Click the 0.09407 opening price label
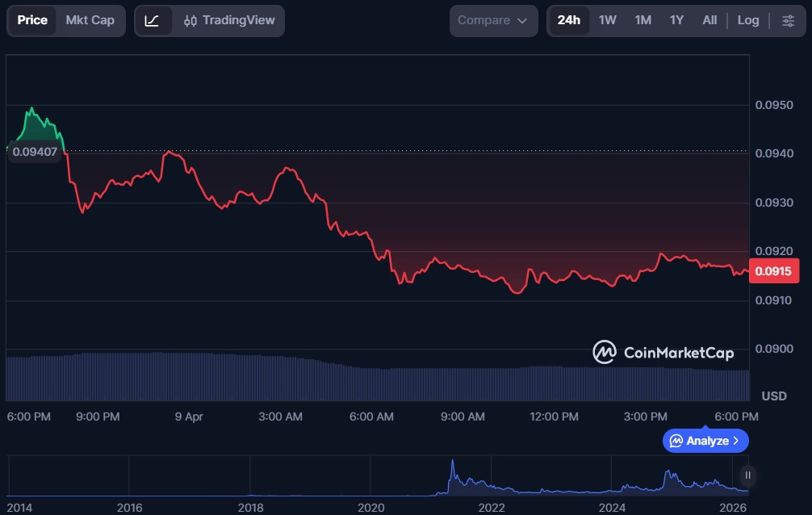 34,152
